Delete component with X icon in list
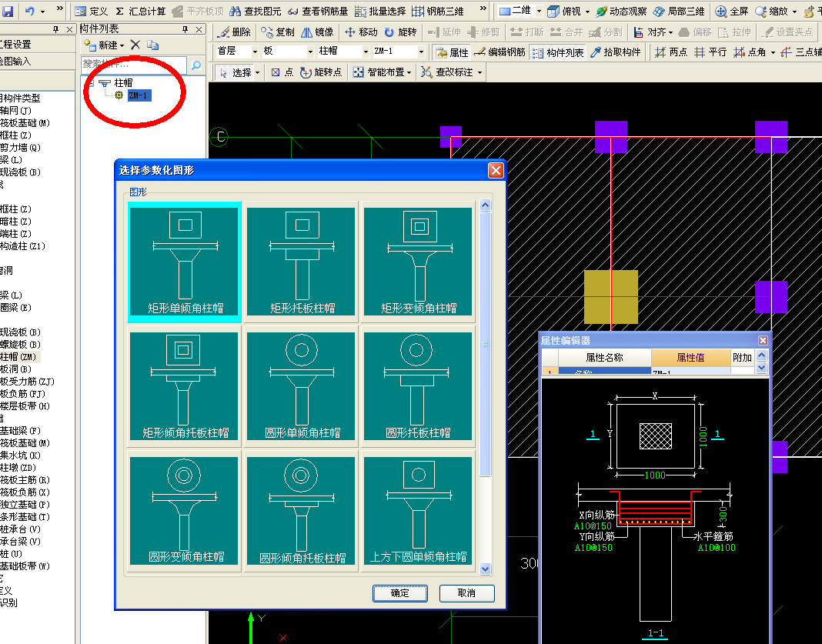The image size is (822, 644). tap(135, 45)
